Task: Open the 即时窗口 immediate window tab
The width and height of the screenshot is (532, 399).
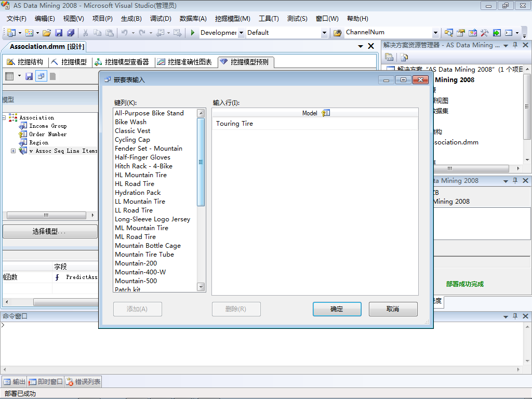Action: (46, 382)
